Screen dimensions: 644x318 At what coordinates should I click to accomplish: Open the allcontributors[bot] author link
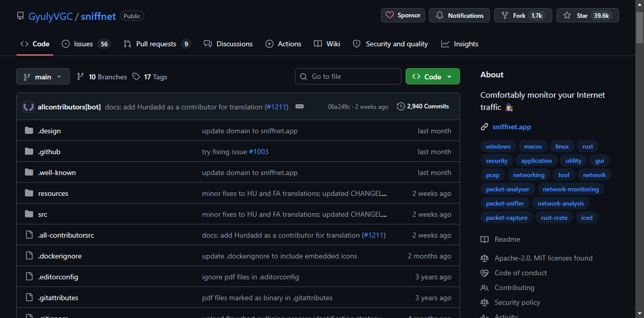point(69,107)
